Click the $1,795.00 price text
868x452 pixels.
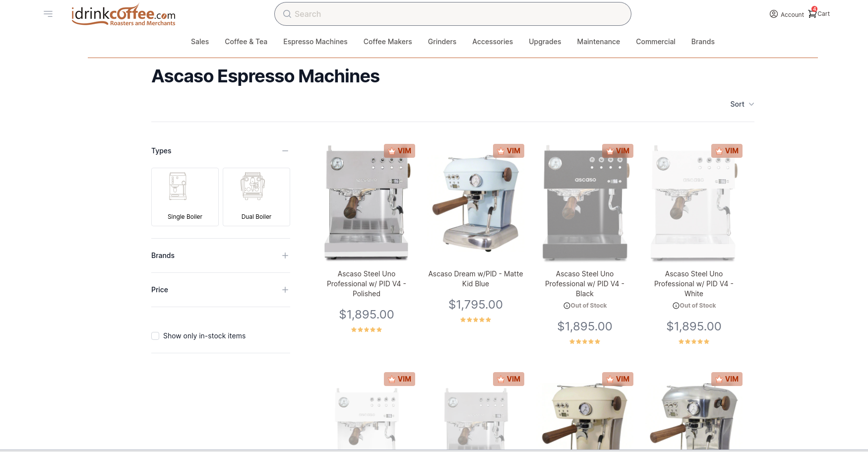(x=476, y=305)
